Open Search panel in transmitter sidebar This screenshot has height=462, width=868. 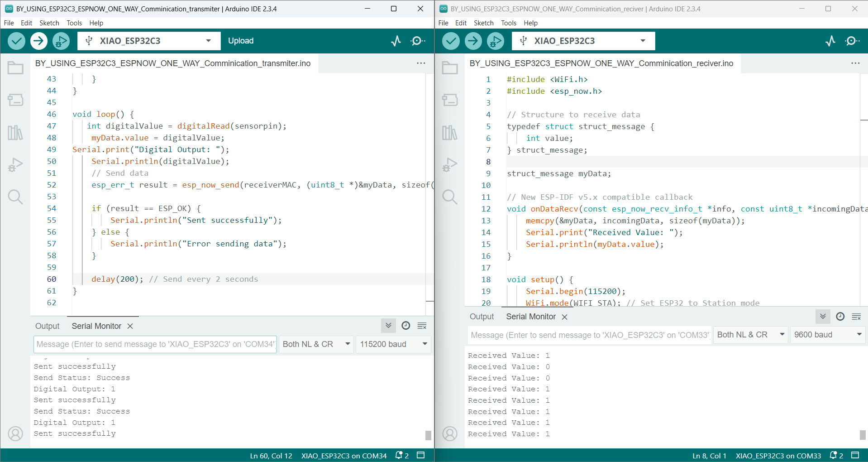click(15, 197)
